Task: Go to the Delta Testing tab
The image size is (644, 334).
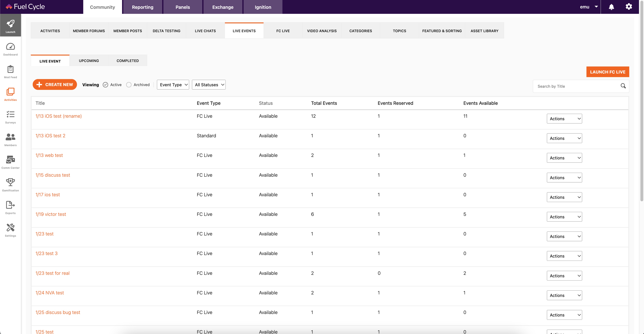Action: pos(167,31)
